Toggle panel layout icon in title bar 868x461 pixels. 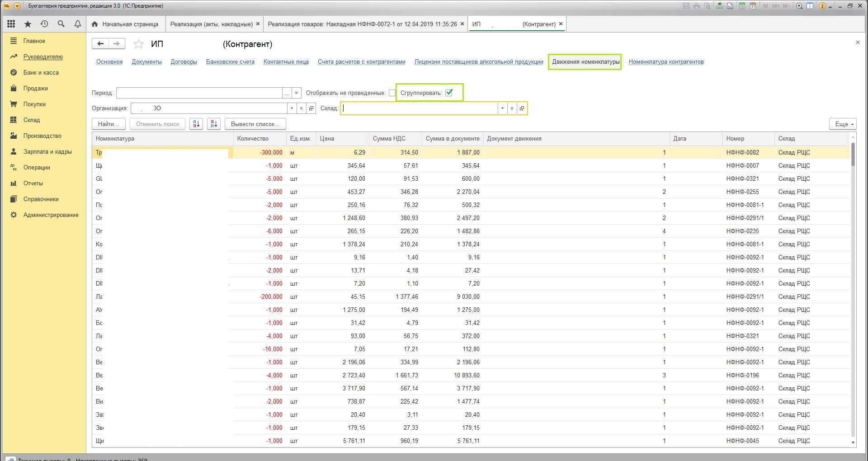(810, 6)
